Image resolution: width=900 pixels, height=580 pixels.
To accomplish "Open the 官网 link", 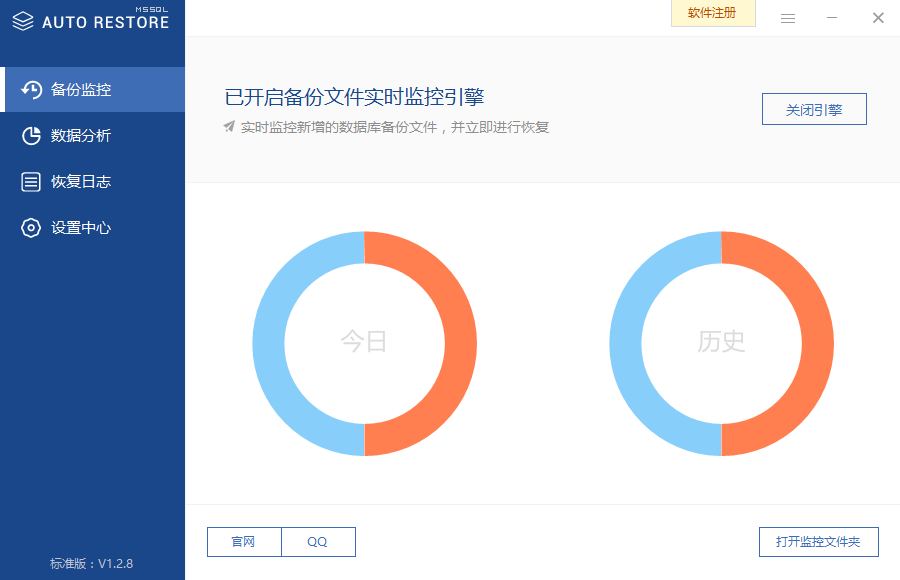I will [x=243, y=541].
